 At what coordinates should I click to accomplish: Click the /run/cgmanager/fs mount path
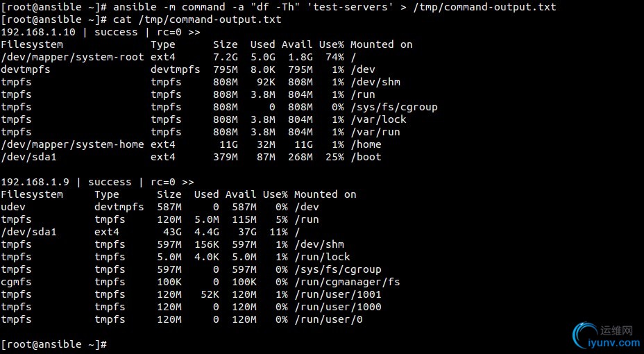click(347, 282)
